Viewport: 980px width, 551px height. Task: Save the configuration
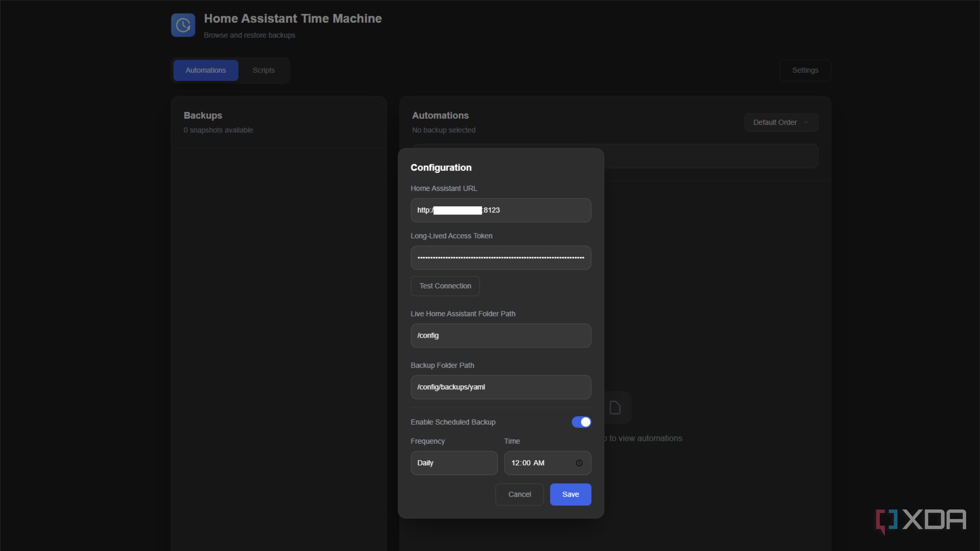[570, 494]
